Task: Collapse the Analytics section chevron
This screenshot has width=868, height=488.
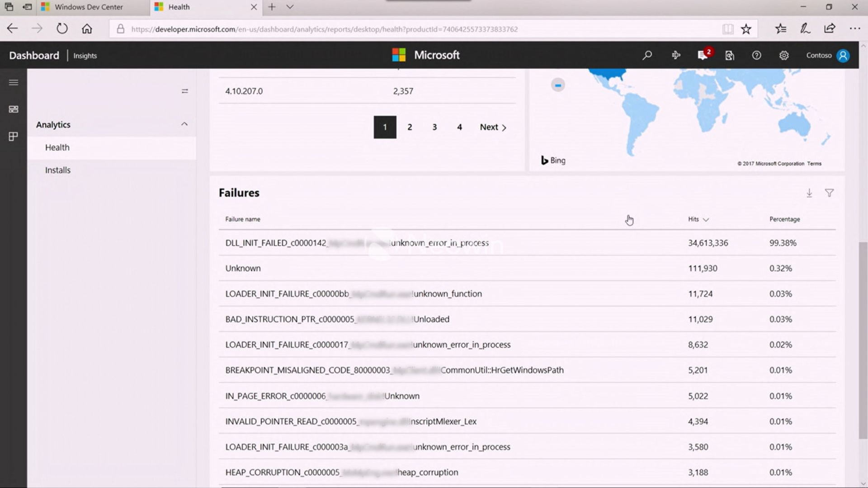Action: click(x=184, y=124)
